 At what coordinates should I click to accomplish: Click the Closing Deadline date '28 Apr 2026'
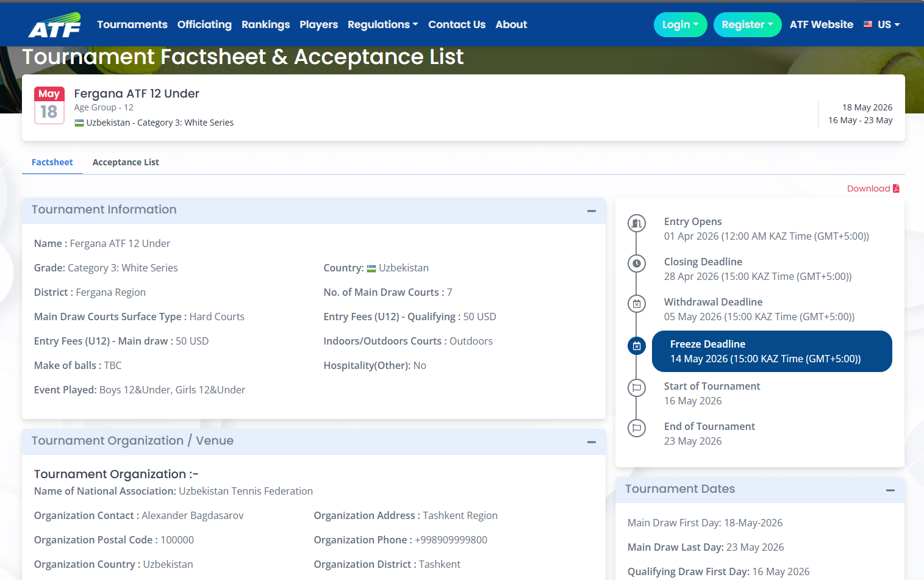tap(692, 276)
